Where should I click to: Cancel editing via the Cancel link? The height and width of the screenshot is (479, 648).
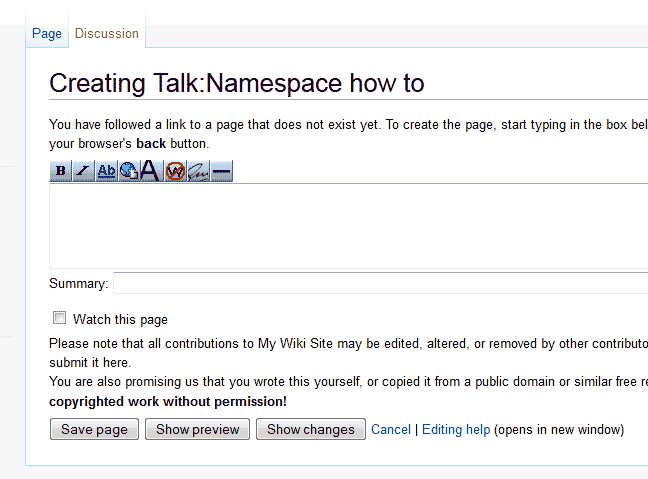coord(391,429)
